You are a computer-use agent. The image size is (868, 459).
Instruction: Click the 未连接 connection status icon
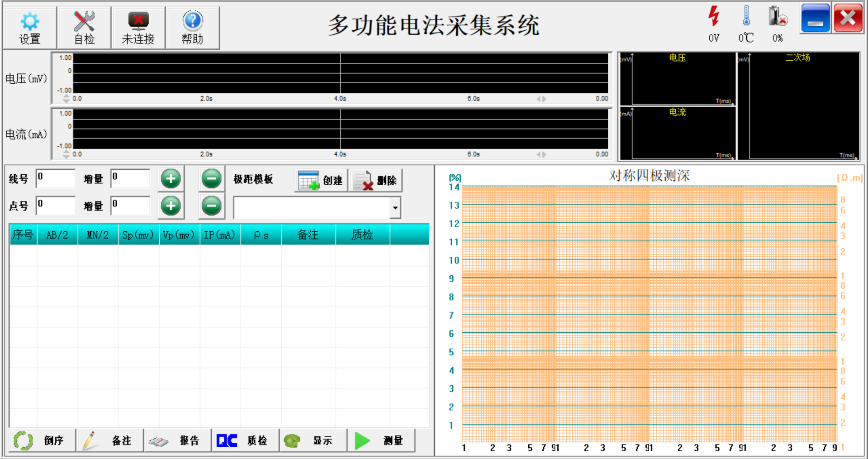tap(138, 28)
